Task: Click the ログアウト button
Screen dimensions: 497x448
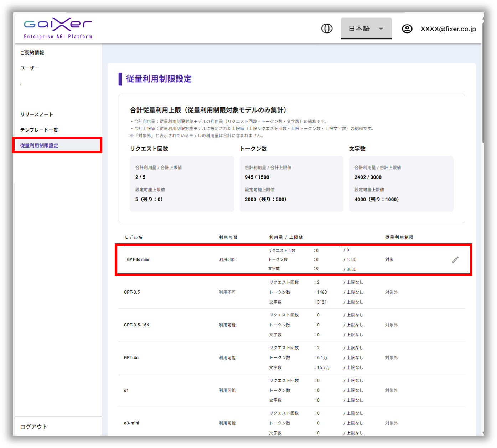Action: pyautogui.click(x=33, y=427)
